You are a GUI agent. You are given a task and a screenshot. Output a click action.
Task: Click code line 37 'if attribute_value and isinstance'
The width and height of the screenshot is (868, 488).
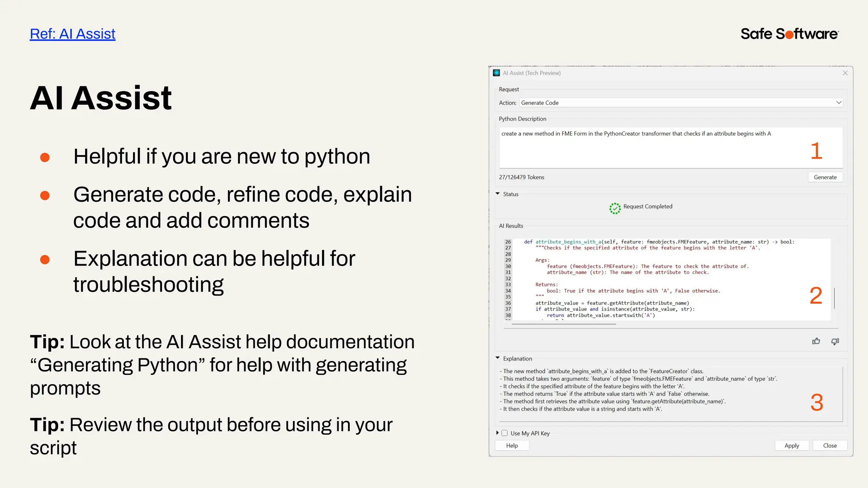(615, 309)
